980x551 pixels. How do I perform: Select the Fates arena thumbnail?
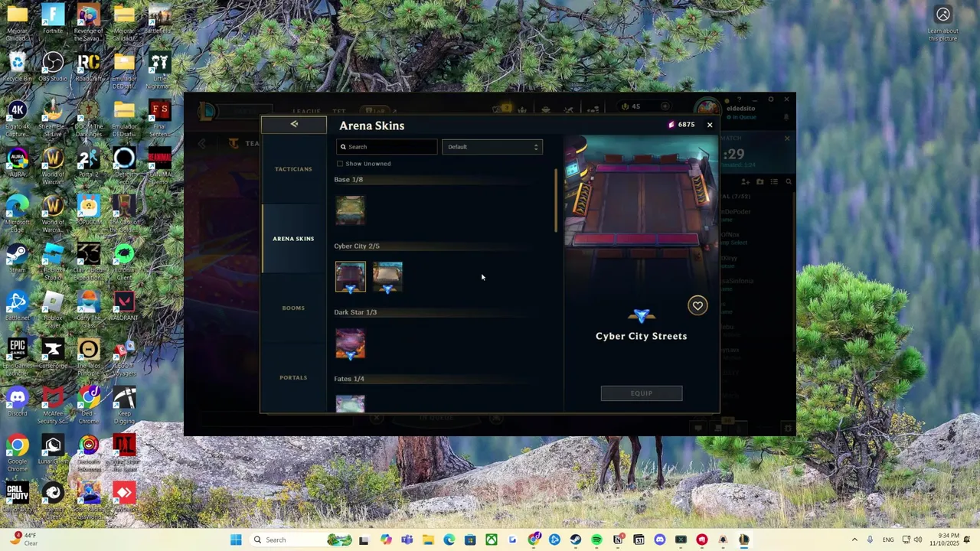(x=350, y=403)
